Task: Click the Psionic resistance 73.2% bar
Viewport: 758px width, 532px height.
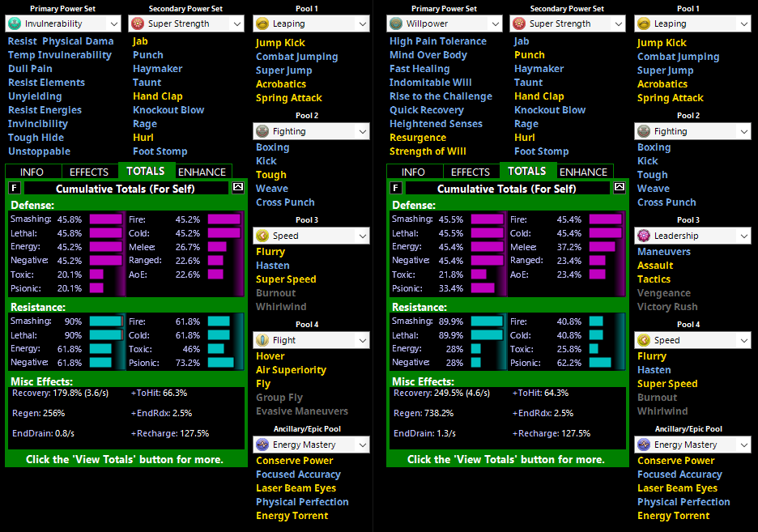Action: pos(221,363)
